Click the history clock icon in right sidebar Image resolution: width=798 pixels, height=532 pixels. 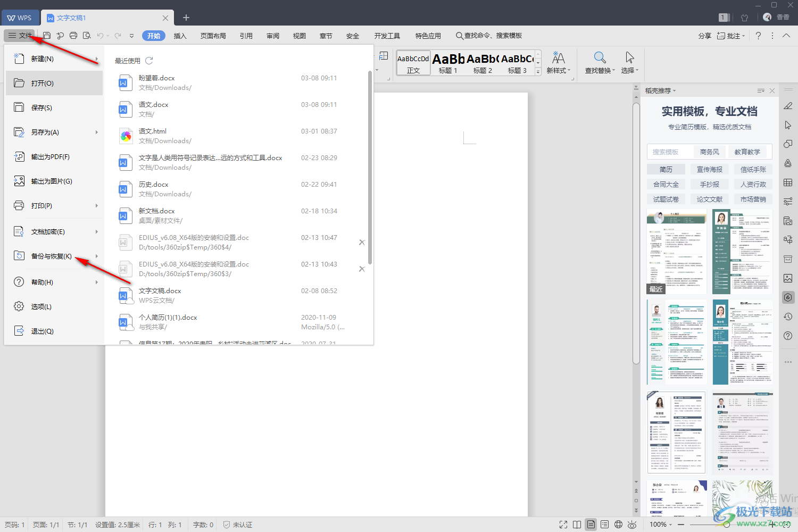tap(788, 317)
